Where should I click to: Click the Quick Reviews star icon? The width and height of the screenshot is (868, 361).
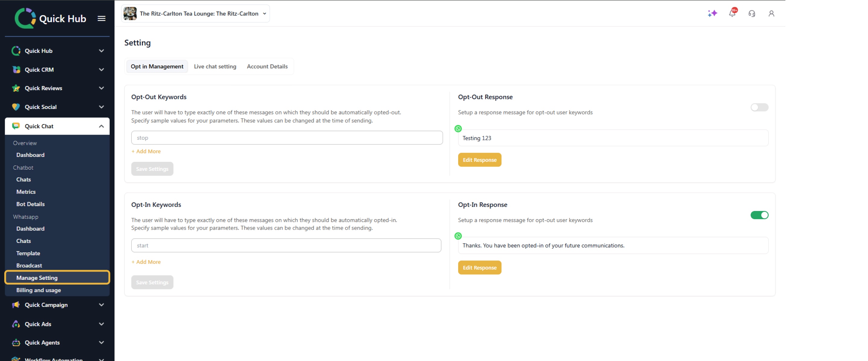point(16,88)
